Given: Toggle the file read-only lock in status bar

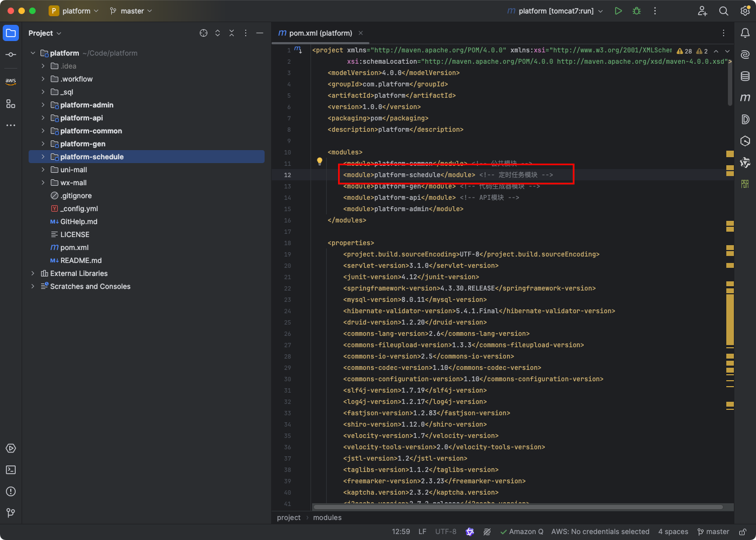Looking at the screenshot, I should coord(743,532).
